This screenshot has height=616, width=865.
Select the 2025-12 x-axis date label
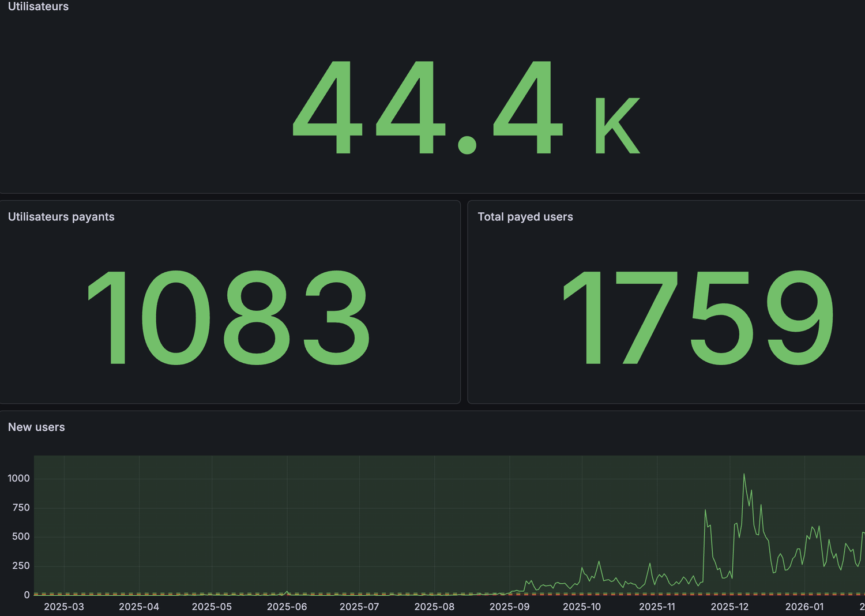[x=729, y=607]
